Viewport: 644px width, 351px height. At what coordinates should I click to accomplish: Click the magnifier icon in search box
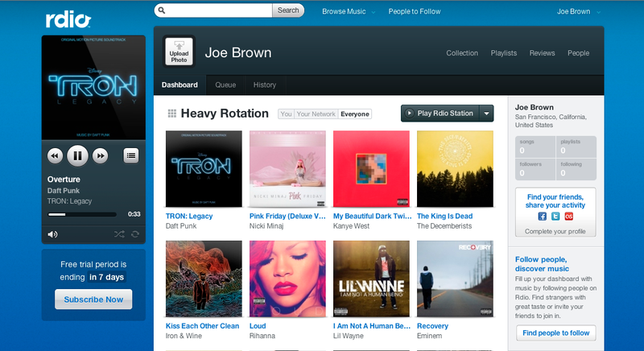click(162, 10)
